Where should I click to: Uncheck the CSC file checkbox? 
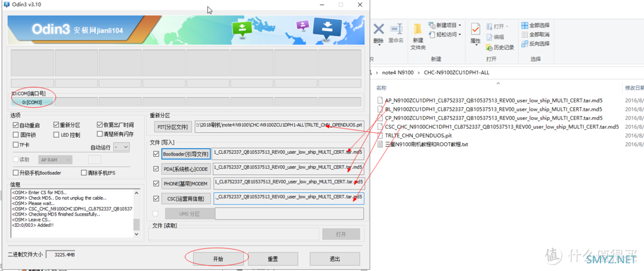click(156, 198)
